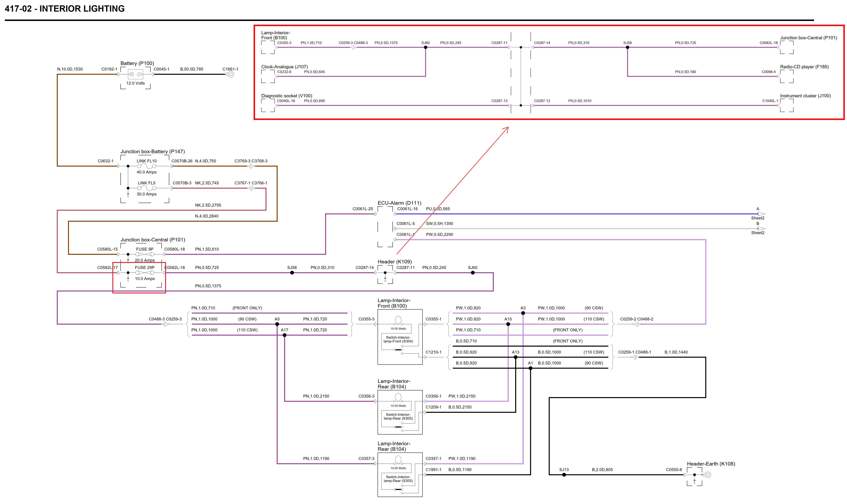Click the 417-02 - INTERIOR LIGHTING title
Screen dimensions: 847x504
(x=65, y=9)
